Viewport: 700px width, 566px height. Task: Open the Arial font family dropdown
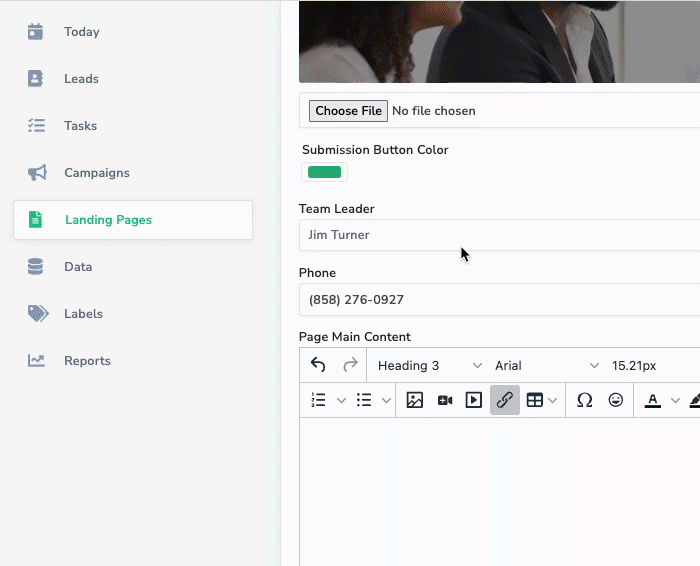547,366
